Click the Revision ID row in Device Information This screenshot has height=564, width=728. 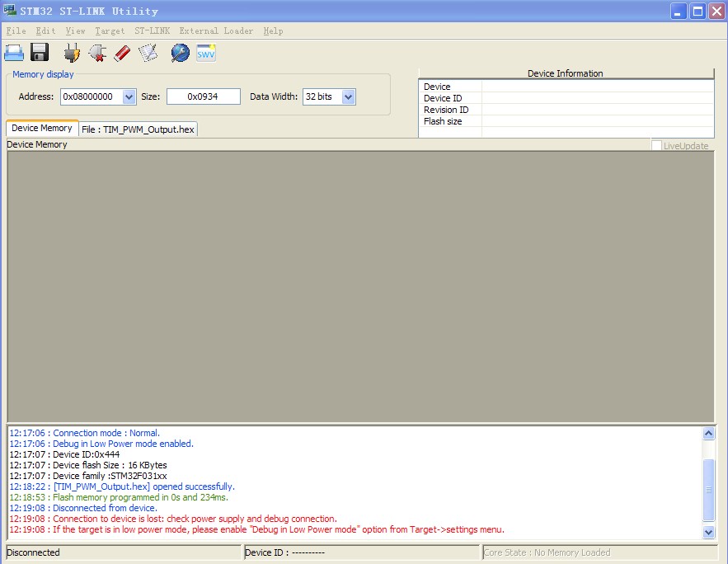[x=566, y=110]
